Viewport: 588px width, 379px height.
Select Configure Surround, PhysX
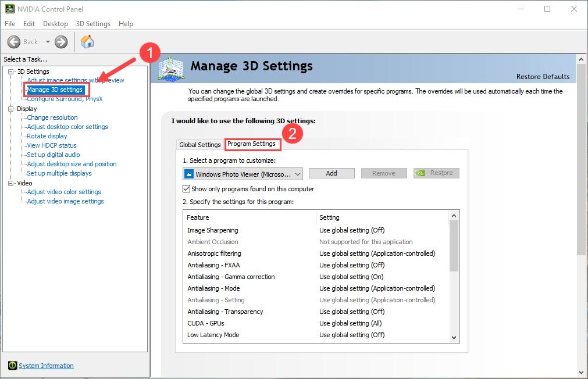65,99
